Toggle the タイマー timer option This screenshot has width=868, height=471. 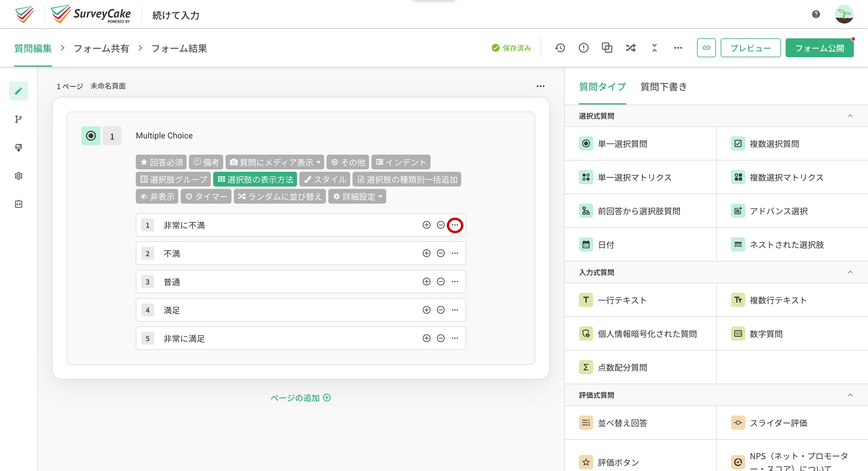point(206,197)
